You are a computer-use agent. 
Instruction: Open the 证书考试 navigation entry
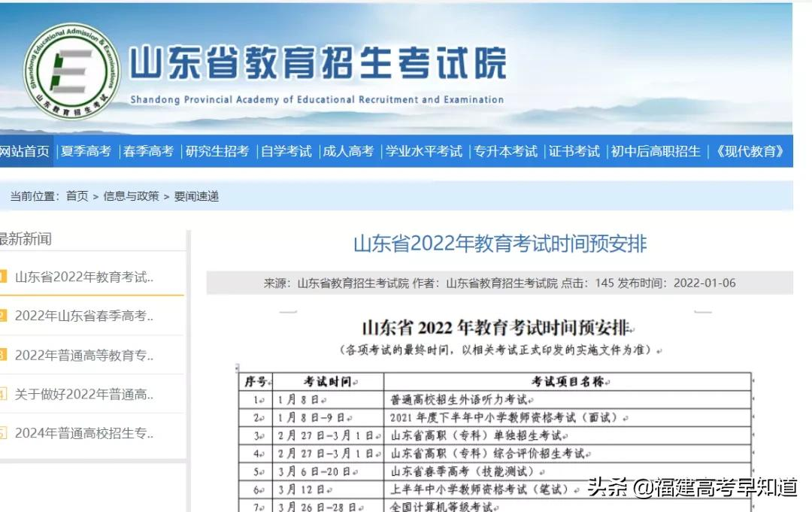point(575,151)
